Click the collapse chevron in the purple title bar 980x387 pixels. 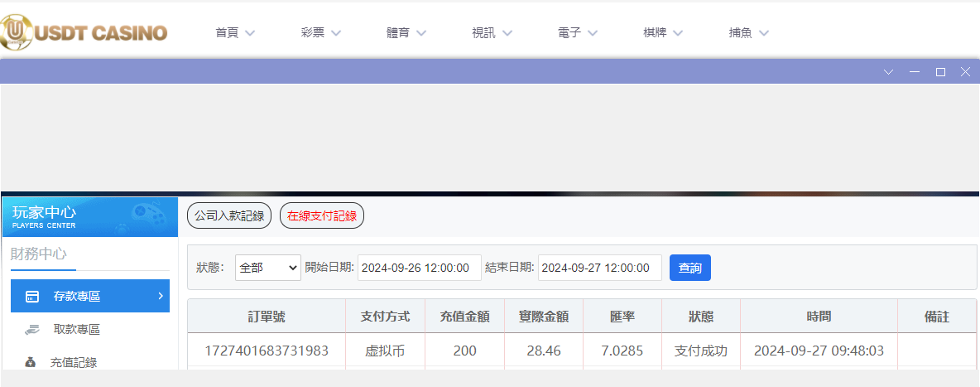pos(889,72)
